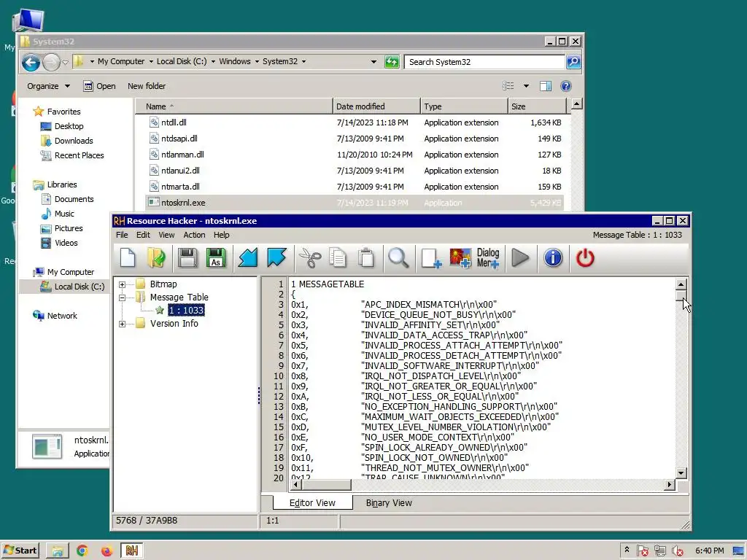Screen dimensions: 747x560
Task: Select Local Disk (C:) in the navigation pane
Action: tap(79, 287)
